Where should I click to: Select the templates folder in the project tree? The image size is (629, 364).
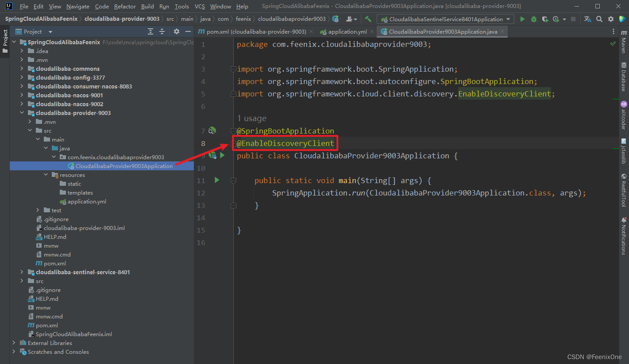click(80, 192)
